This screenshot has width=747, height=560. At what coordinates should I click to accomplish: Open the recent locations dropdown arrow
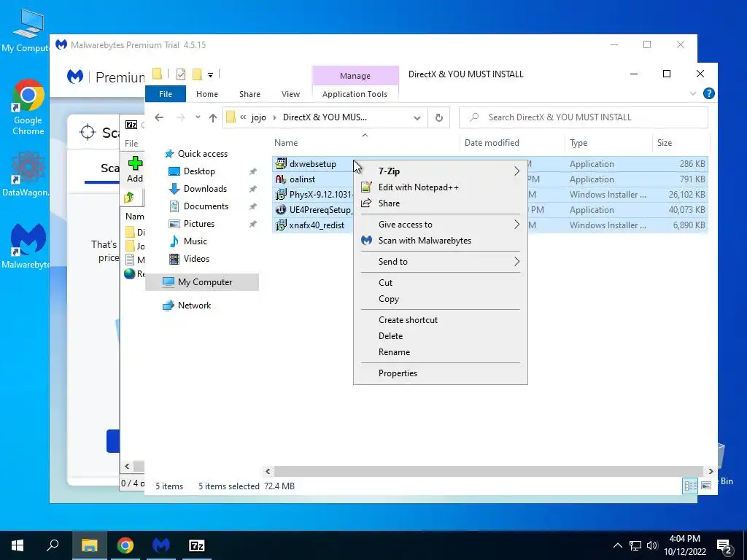click(x=198, y=117)
